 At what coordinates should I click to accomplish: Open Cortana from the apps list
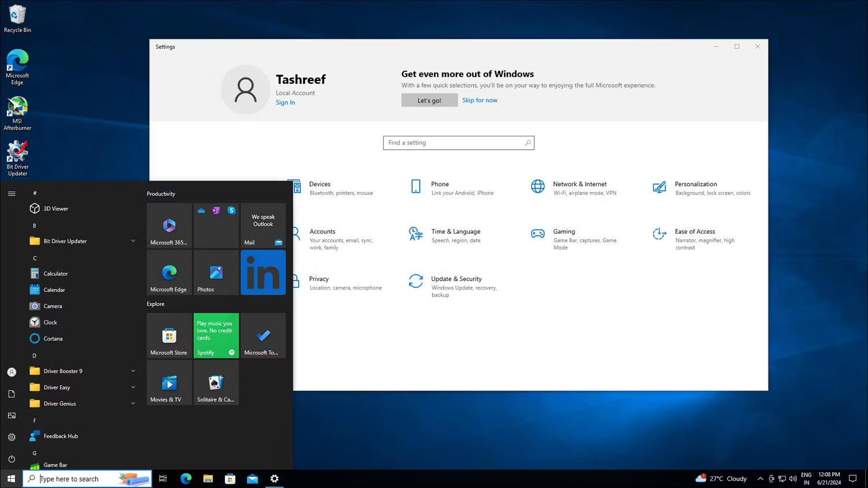[x=52, y=338]
